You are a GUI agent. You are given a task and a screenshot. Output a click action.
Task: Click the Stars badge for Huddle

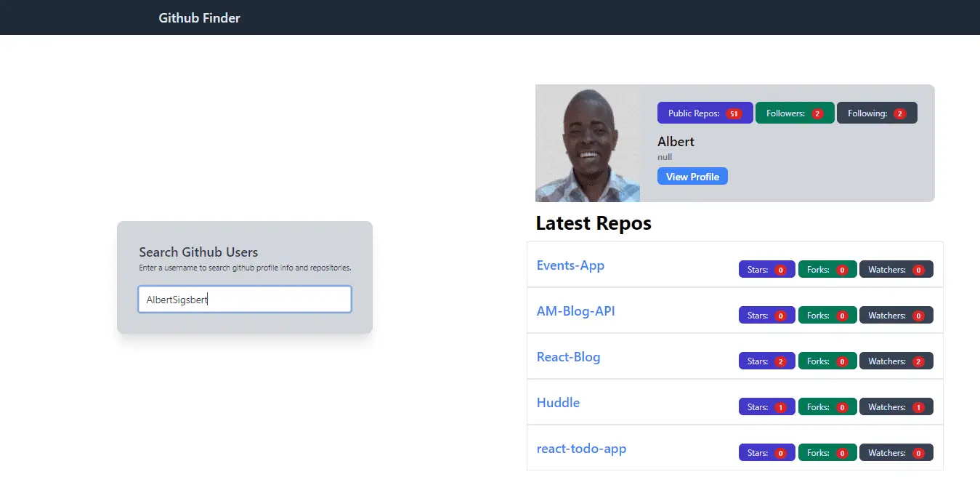(766, 406)
